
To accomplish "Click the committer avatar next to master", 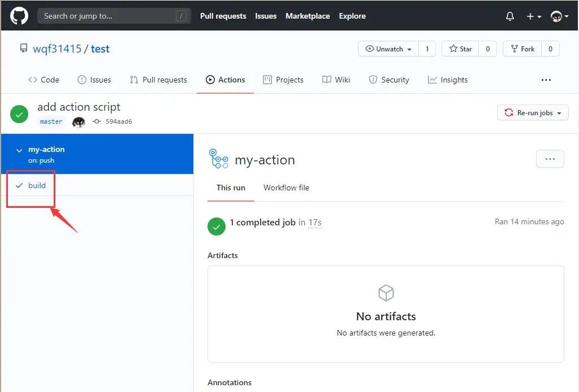I will 79,121.
